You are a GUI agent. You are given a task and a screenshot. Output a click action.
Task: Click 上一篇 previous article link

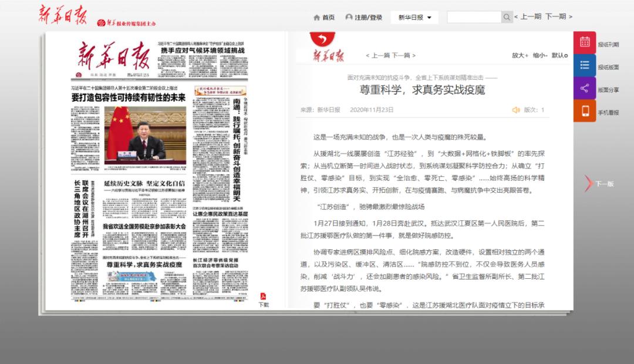pos(377,55)
